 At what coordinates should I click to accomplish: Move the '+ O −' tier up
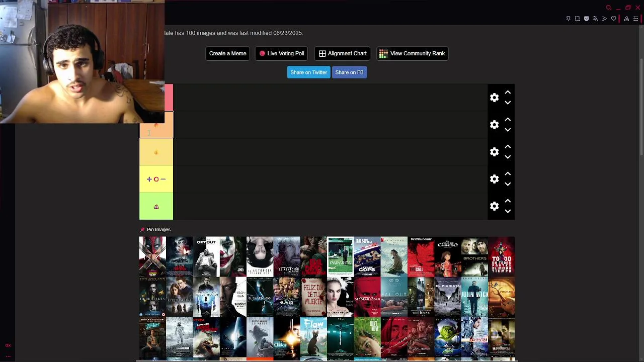tap(508, 174)
